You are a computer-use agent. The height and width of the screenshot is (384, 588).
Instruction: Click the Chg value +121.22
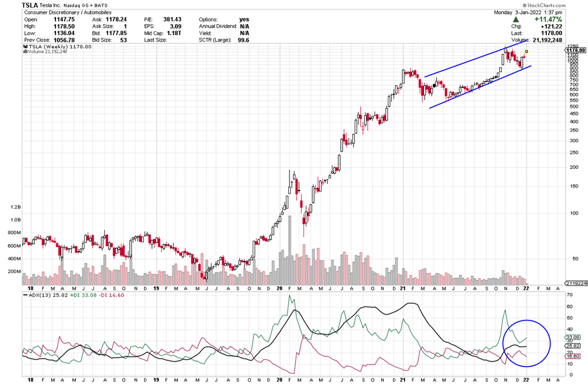click(x=551, y=27)
